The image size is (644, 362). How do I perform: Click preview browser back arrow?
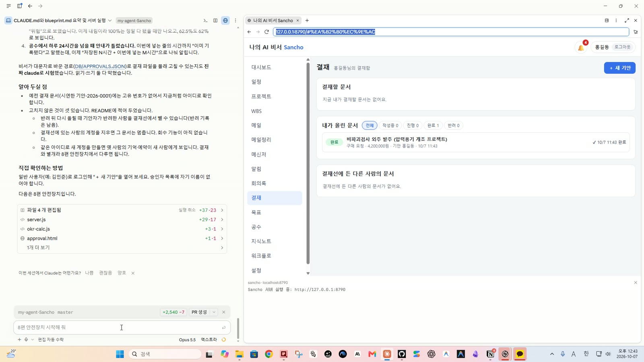[249, 32]
